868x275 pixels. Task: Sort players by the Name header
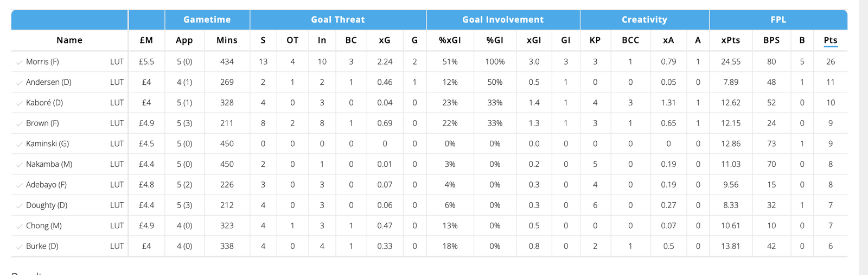coord(69,40)
